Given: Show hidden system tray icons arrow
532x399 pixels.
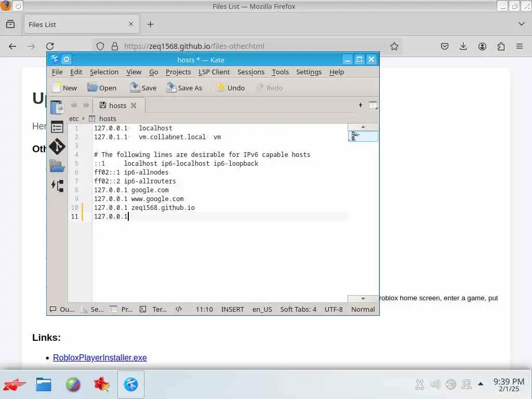Looking at the screenshot, I should [x=481, y=384].
